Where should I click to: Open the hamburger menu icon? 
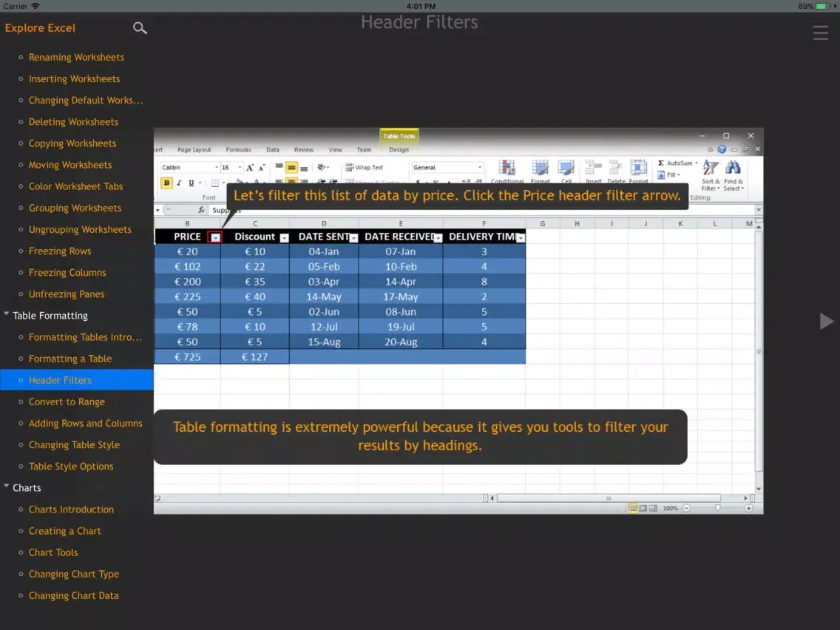tap(820, 33)
